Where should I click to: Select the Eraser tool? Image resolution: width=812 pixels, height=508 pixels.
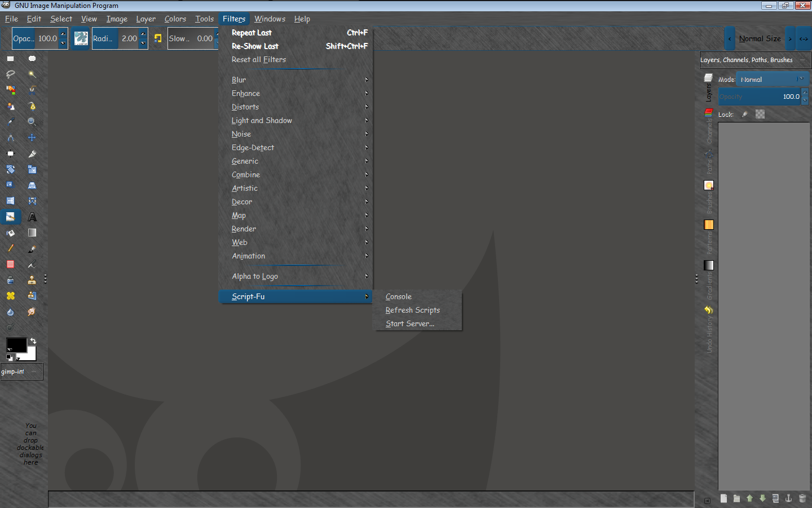11,264
